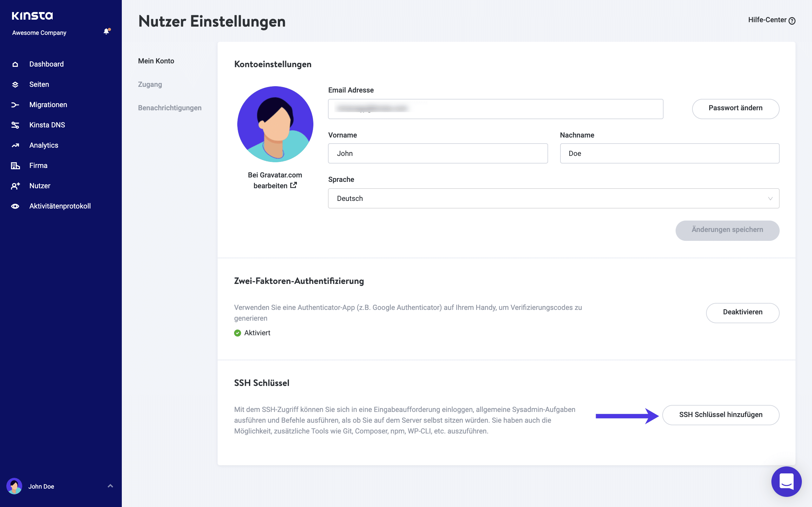The width and height of the screenshot is (812, 507).
Task: Expand the John Doe user menu chevron
Action: click(110, 486)
